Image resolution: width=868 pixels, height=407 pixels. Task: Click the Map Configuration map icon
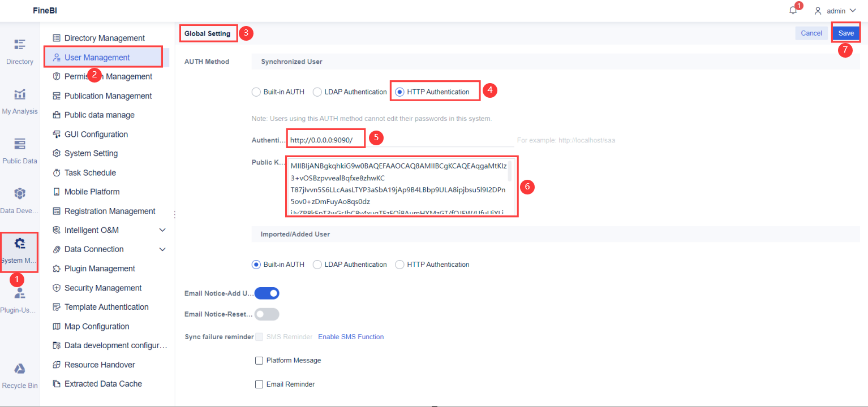pos(57,327)
